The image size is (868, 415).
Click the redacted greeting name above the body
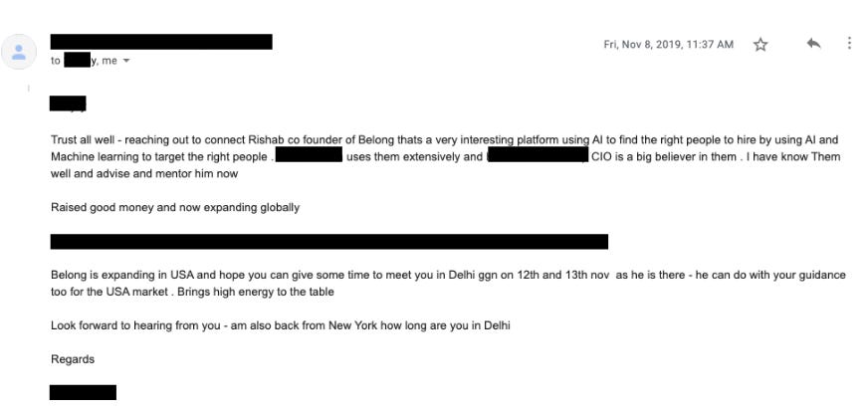68,104
